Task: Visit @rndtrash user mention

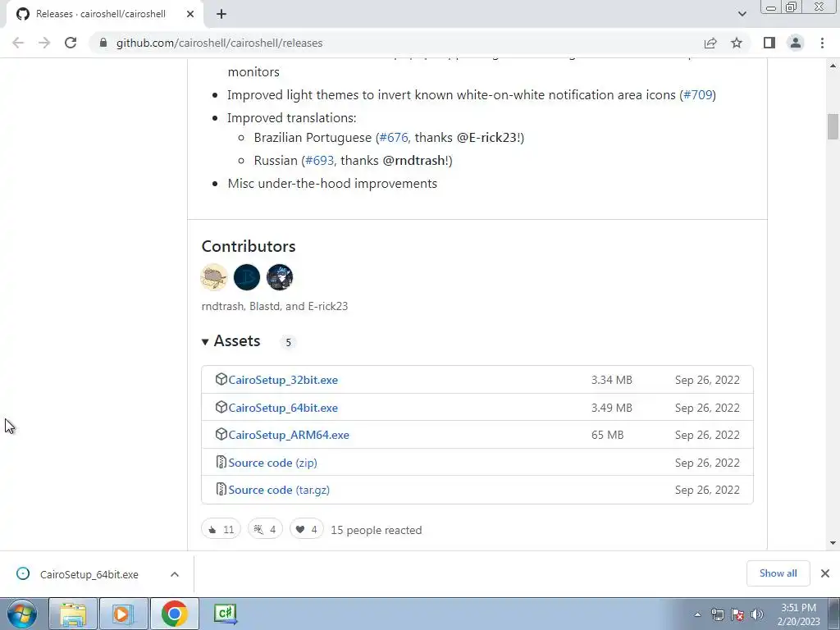Action: (x=414, y=161)
